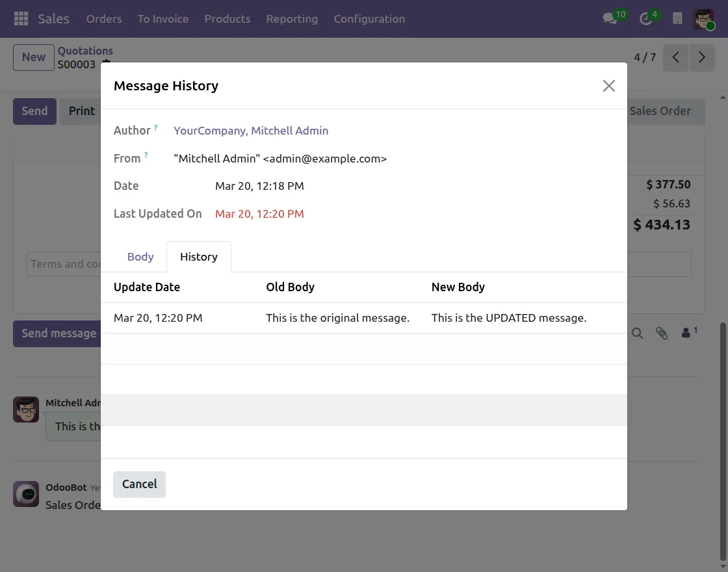Click the chatter search magnifier icon
Viewport: 728px width, 572px height.
coord(638,333)
